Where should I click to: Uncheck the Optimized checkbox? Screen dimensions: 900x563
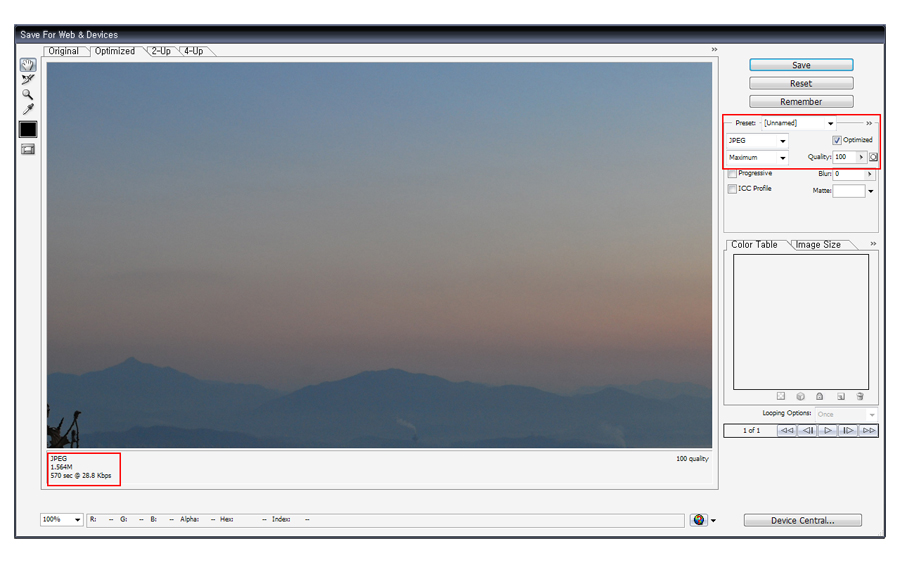[837, 140]
